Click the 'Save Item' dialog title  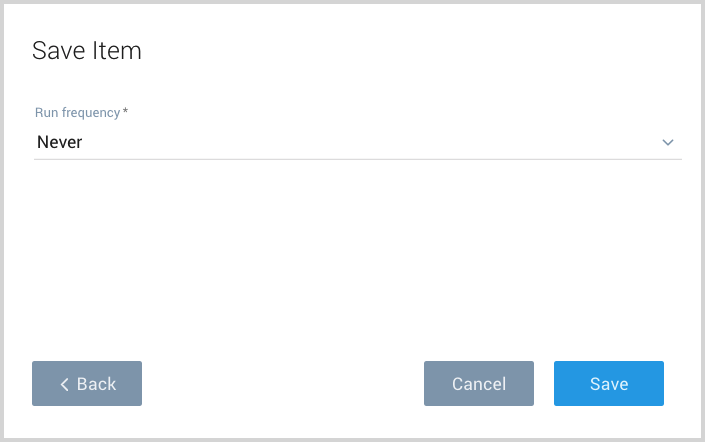[87, 51]
